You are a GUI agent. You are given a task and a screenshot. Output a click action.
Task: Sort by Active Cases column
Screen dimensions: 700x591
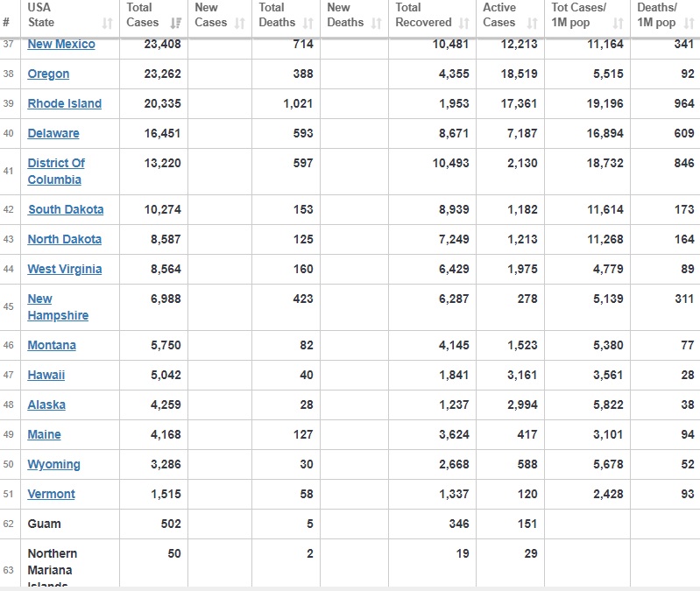510,15
